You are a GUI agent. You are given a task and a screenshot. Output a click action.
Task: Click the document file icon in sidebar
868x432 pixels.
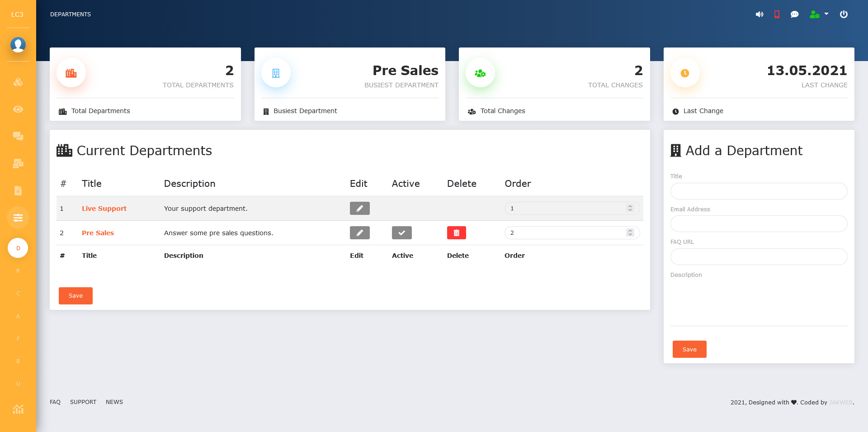pyautogui.click(x=18, y=190)
